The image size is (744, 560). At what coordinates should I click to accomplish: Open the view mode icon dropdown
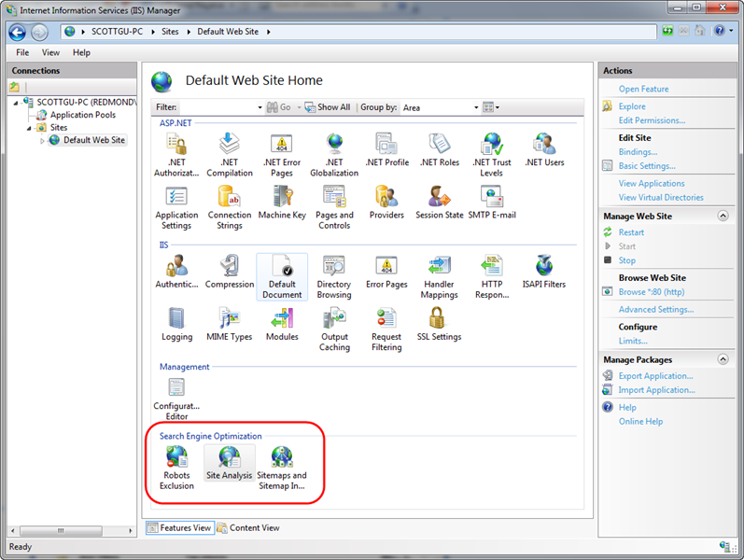coord(491,107)
